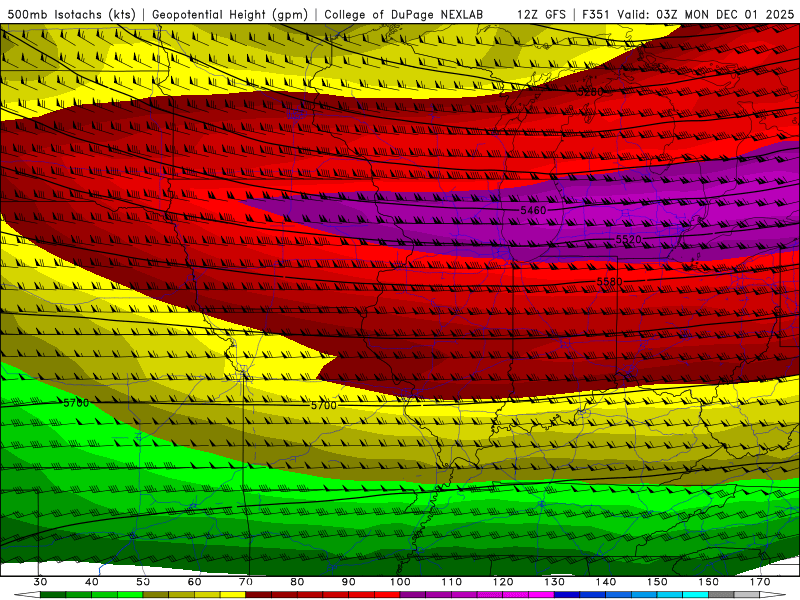
Task: Click the 50 value on the color scale
Action: coord(143,582)
